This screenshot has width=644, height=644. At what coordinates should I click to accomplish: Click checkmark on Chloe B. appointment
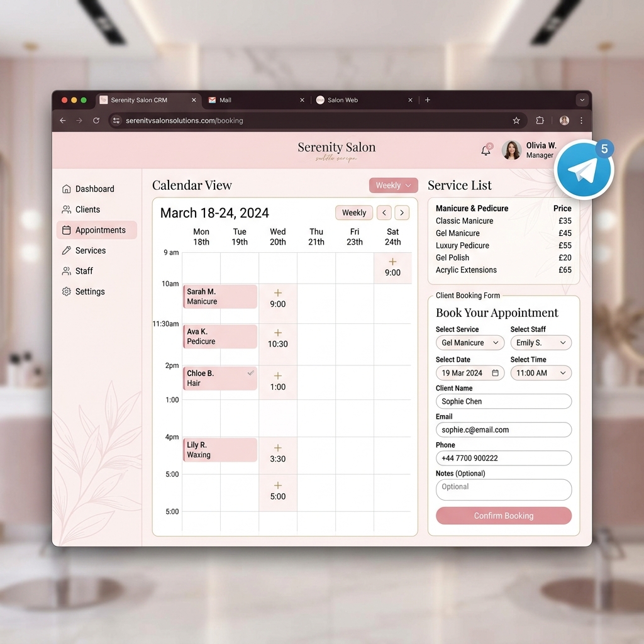pyautogui.click(x=250, y=373)
